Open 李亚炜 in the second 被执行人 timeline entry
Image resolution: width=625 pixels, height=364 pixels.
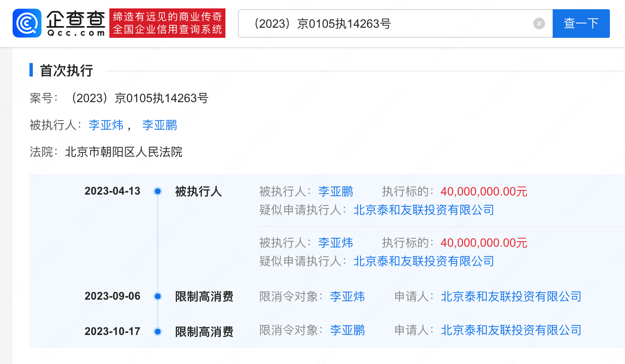point(335,243)
